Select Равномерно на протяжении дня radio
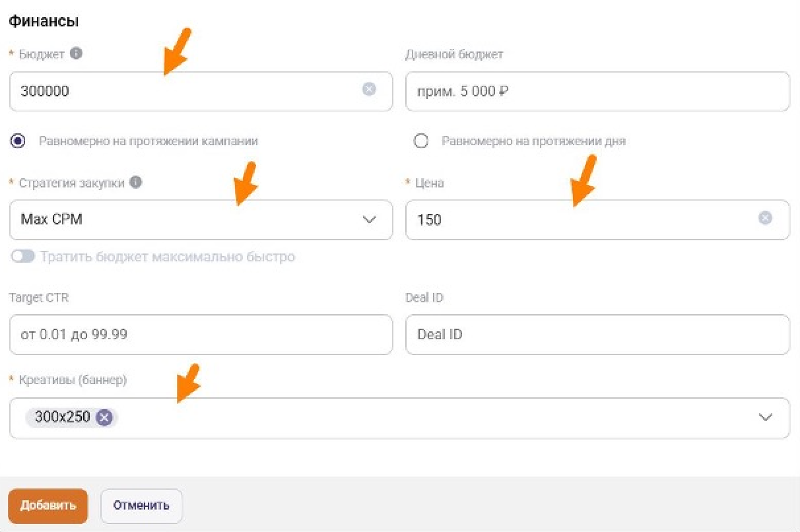 [x=420, y=141]
